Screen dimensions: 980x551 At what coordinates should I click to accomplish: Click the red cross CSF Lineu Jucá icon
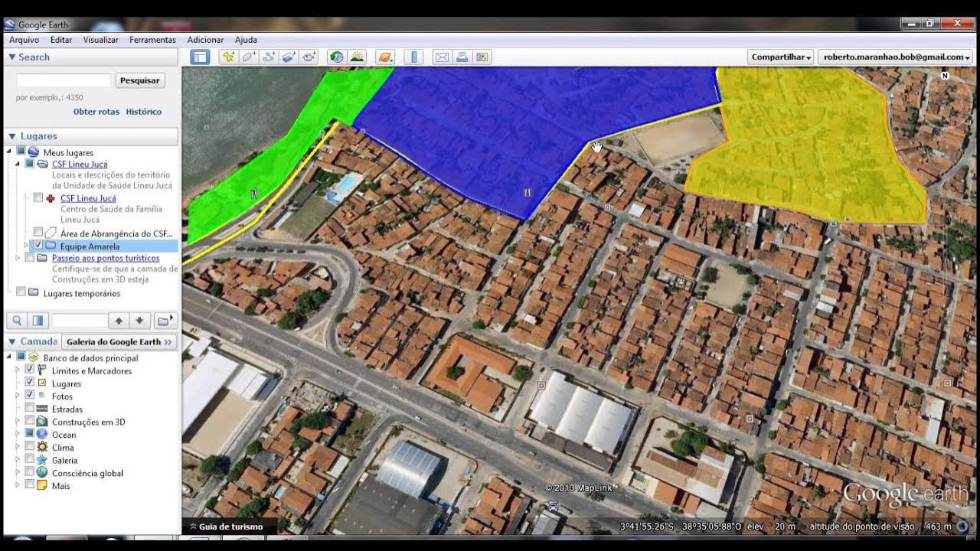(51, 198)
